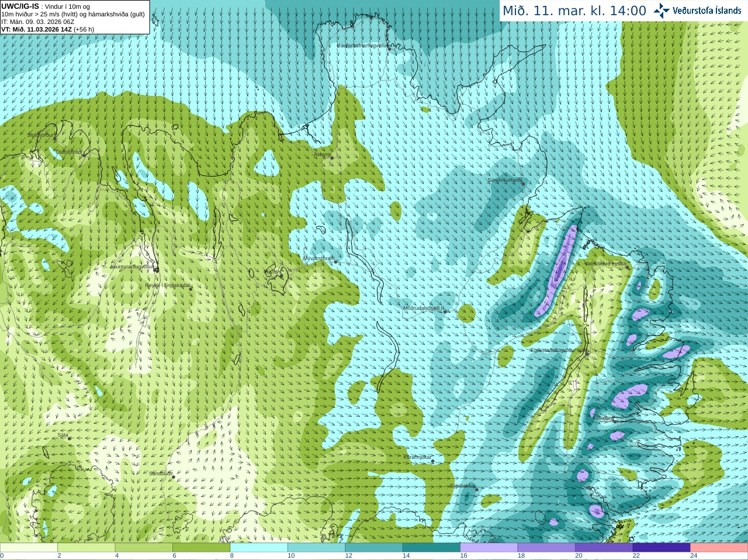Click the Raufarhafnarflugvöllur station marker
This screenshot has height=560, width=748.
click(390, 49)
